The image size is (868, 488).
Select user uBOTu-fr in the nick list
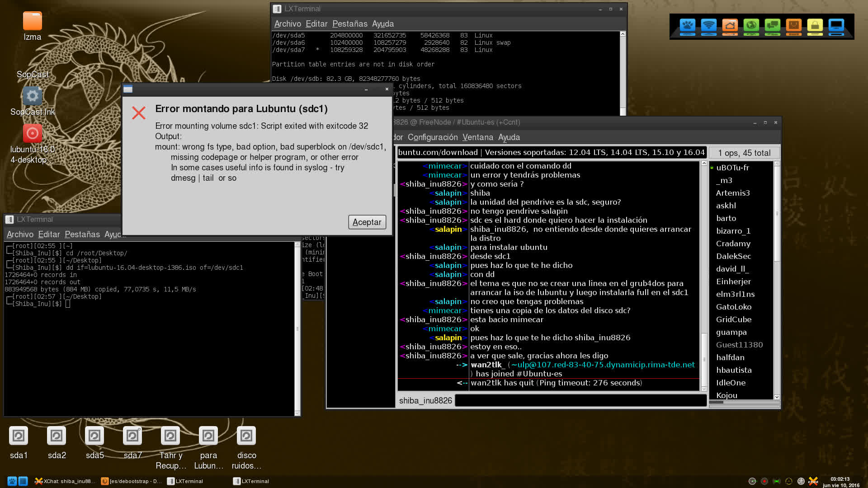[x=732, y=168]
